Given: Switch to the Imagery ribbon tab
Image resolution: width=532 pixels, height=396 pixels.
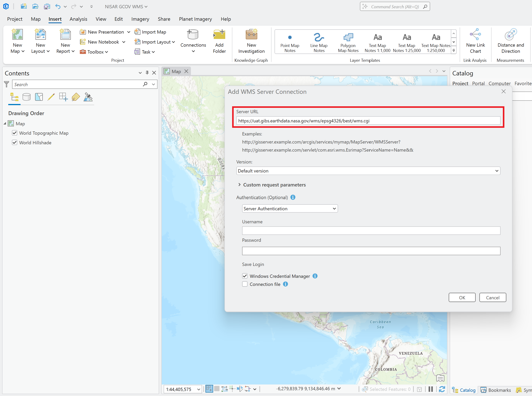Looking at the screenshot, I should tap(140, 19).
